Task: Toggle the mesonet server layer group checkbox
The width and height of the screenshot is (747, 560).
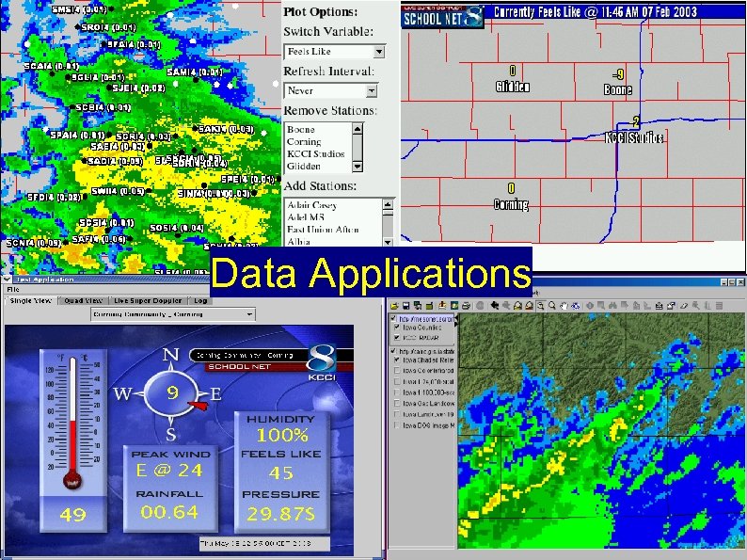Action: [x=393, y=318]
